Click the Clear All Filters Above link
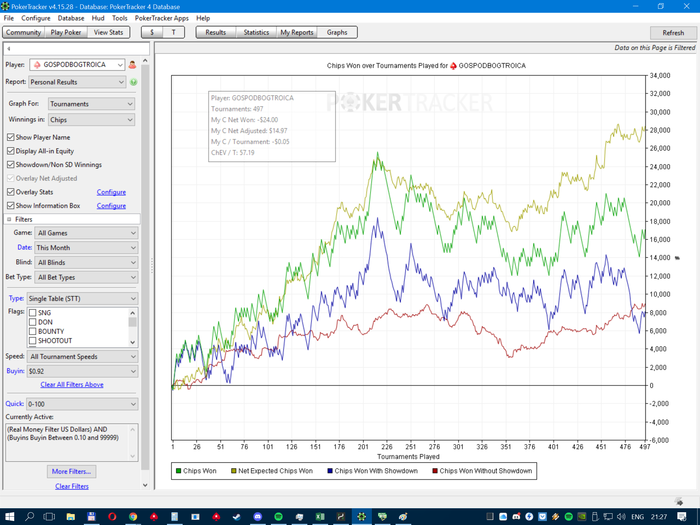 (x=72, y=384)
